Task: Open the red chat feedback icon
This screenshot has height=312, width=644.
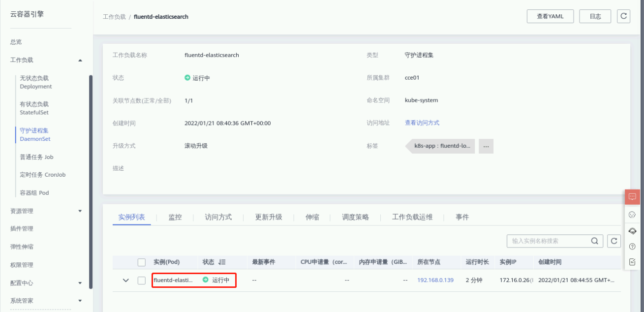Action: tap(632, 197)
